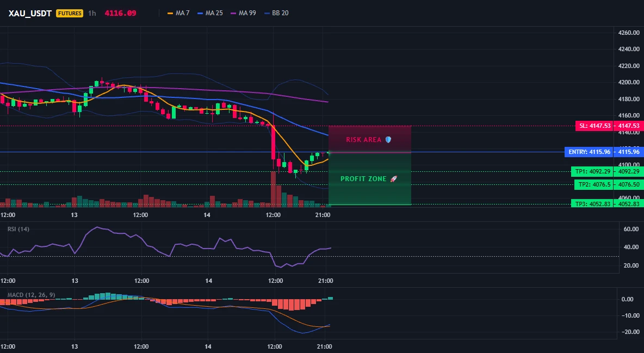Click the 40.00 RSI axis label
This screenshot has width=644, height=353.
tap(631, 247)
